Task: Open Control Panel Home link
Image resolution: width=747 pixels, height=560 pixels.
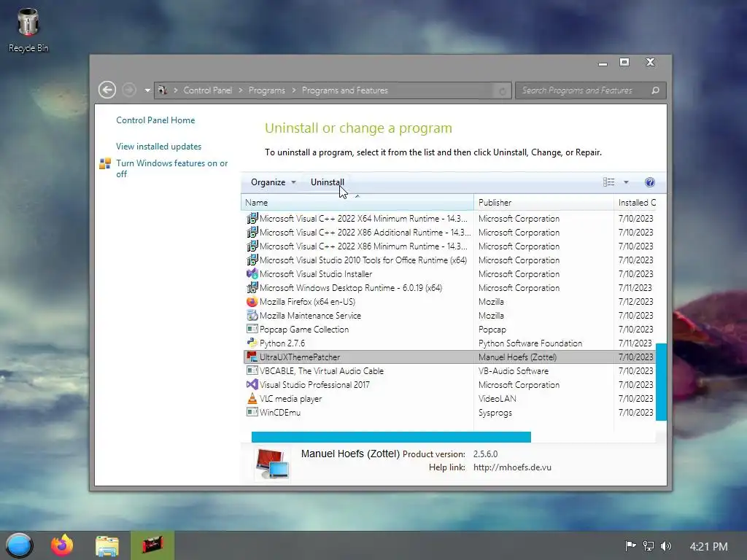Action: pyautogui.click(x=155, y=120)
